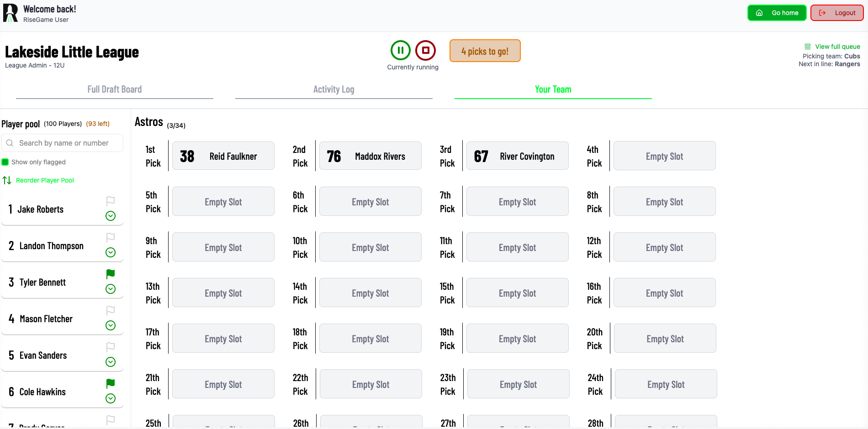This screenshot has width=868, height=429.
Task: Expand Jake Roberts details chevron
Action: pos(111,216)
